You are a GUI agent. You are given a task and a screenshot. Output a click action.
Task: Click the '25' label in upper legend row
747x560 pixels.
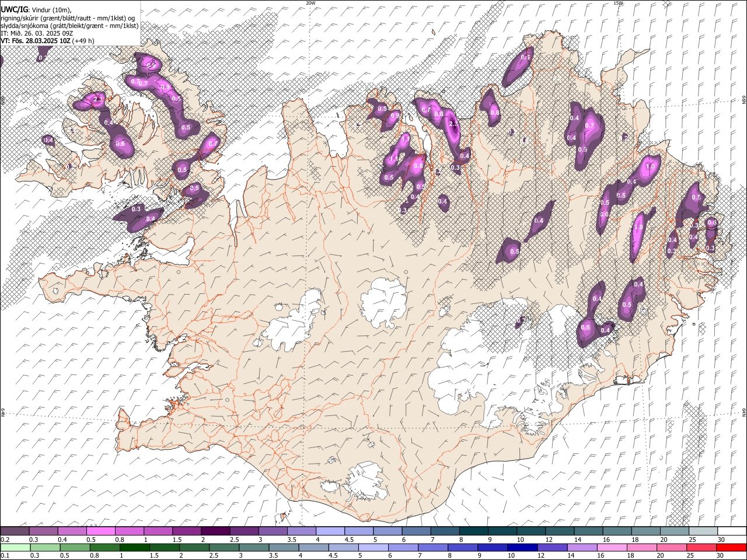692,540
